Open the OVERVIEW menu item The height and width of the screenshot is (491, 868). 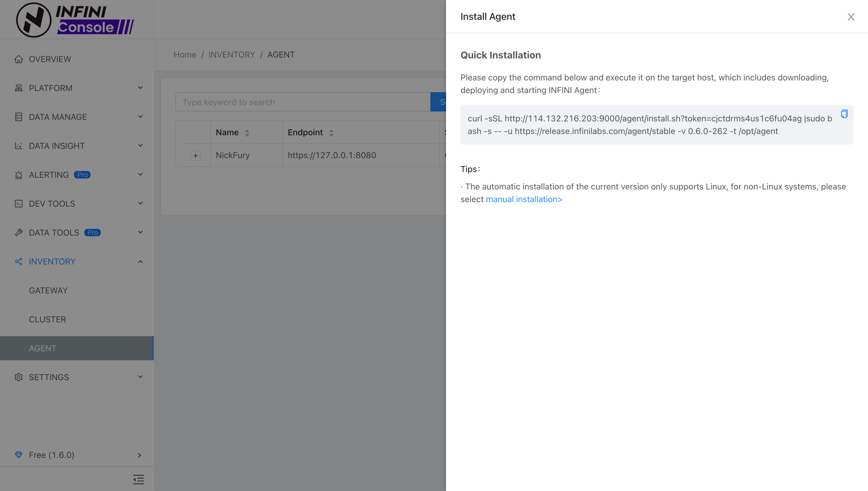coord(77,59)
